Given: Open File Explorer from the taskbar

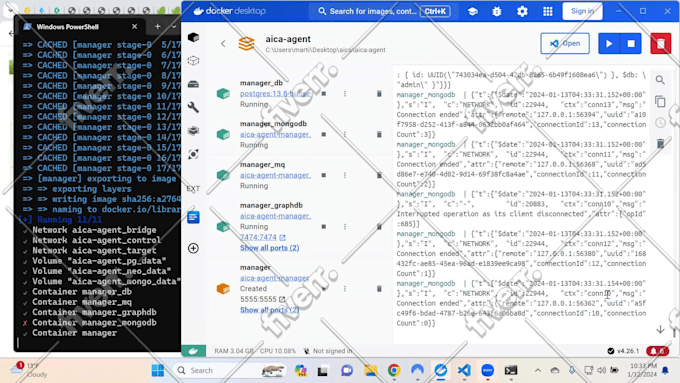Looking at the screenshot, I should tap(370, 370).
